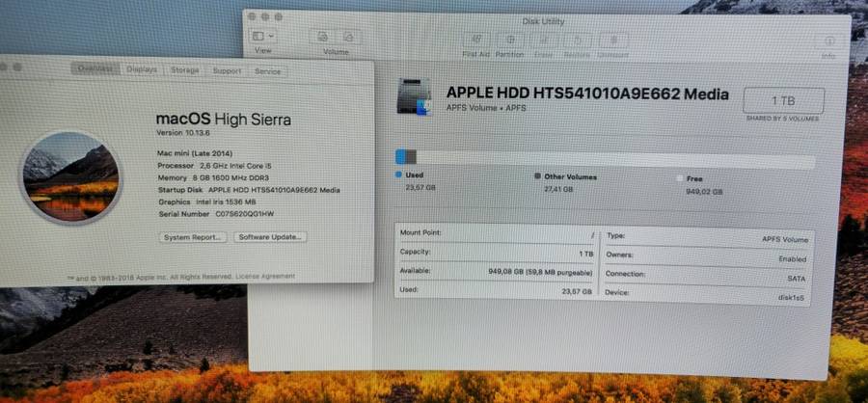This screenshot has width=868, height=403.
Task: Click the Restore toolbar icon
Action: 577,40
